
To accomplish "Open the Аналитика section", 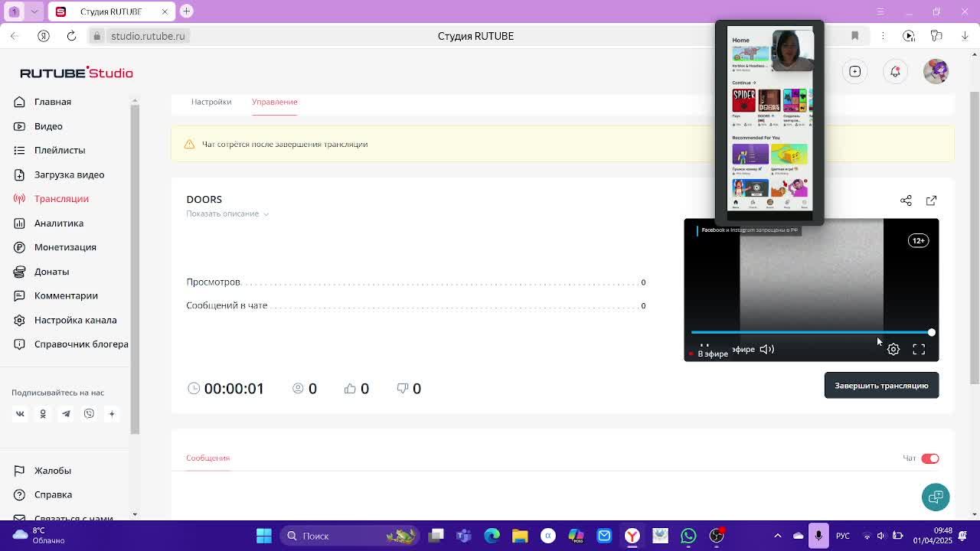I will 59,223.
